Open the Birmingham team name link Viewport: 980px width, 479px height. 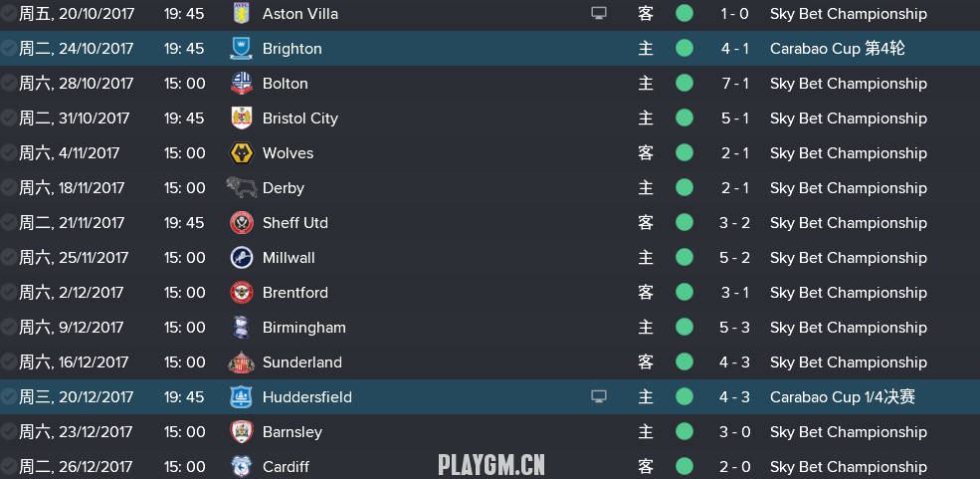[x=303, y=327]
